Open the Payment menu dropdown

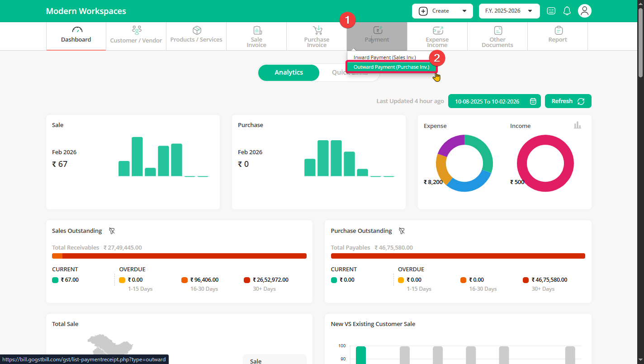(377, 36)
